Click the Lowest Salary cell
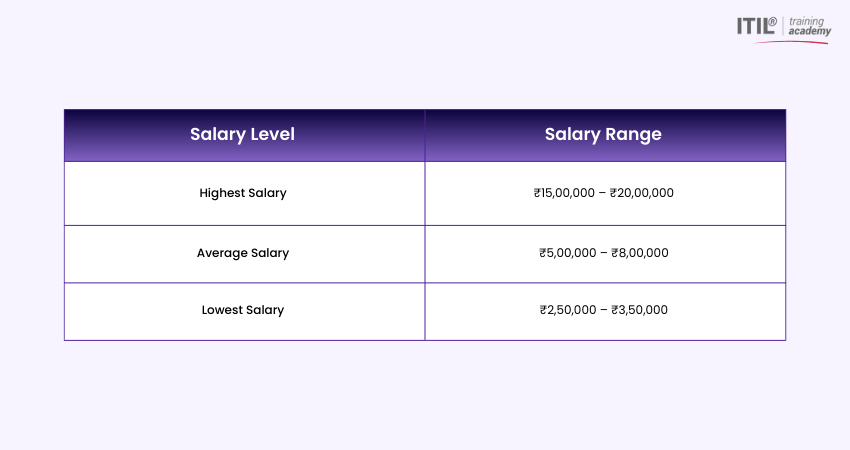 (x=244, y=312)
